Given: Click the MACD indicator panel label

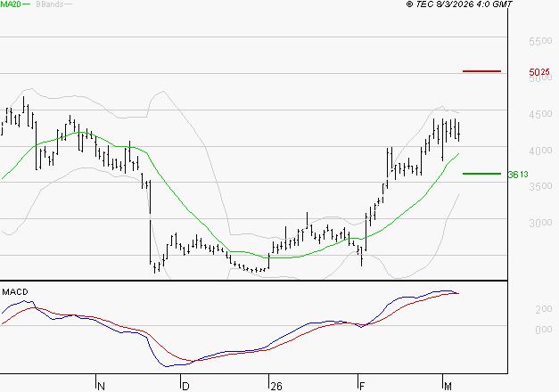Looking at the screenshot, I should (15, 292).
